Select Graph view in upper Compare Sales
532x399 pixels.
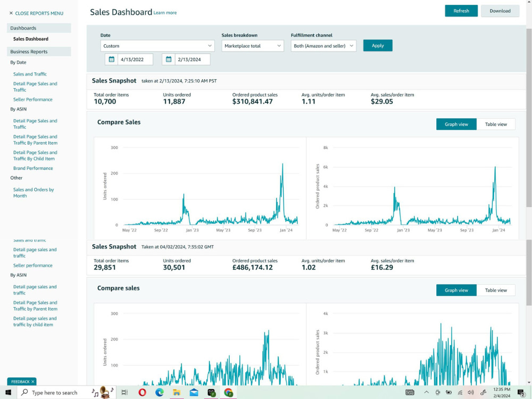click(x=456, y=124)
